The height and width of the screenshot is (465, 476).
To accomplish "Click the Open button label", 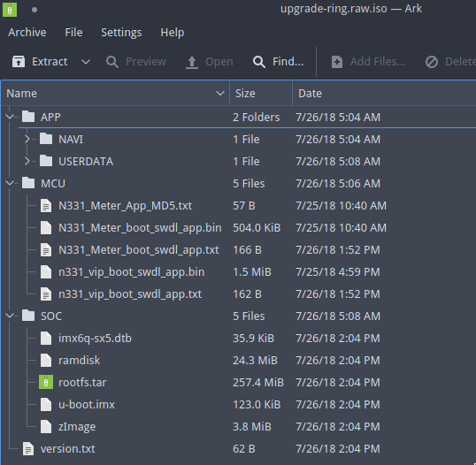I will 219,62.
